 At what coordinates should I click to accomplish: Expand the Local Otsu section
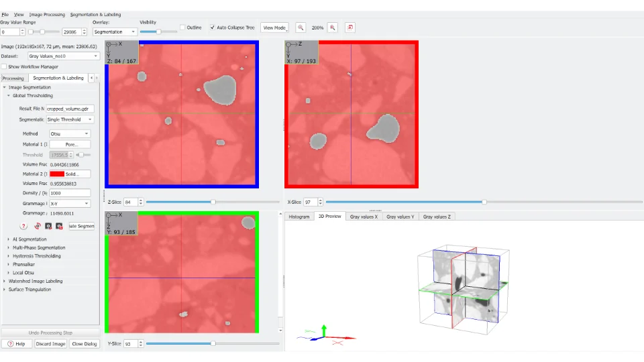[9, 273]
